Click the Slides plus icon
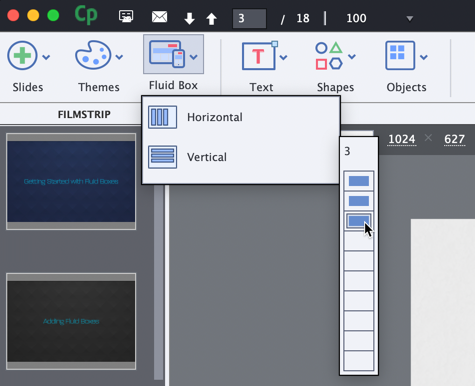This screenshot has width=475, height=386. pos(22,55)
